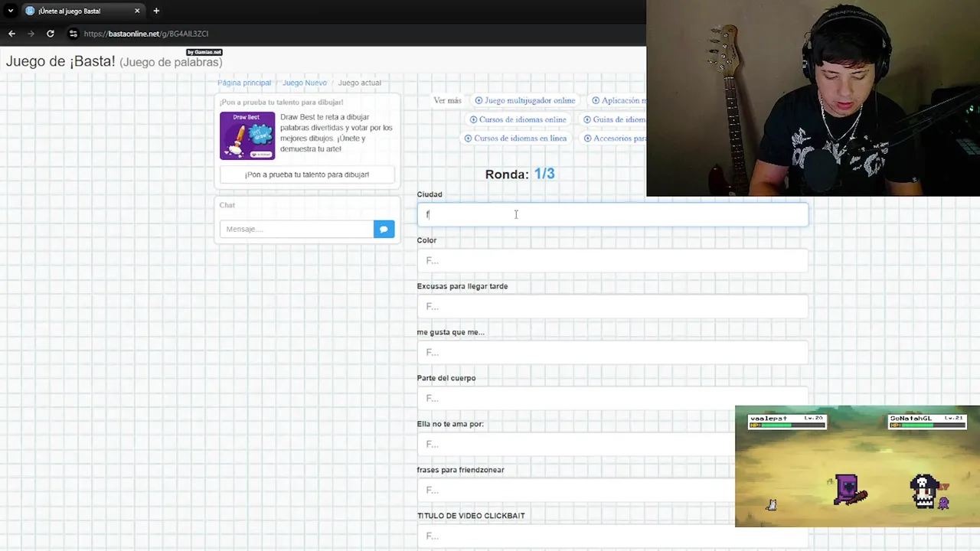Focus the 'frases para friendzonear' field
The image size is (980, 551).
(576, 490)
